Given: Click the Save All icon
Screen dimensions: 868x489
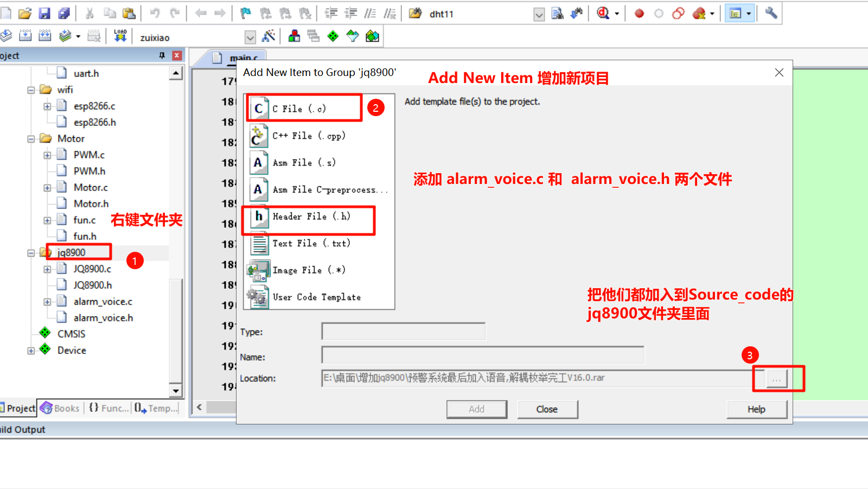Looking at the screenshot, I should 64,14.
